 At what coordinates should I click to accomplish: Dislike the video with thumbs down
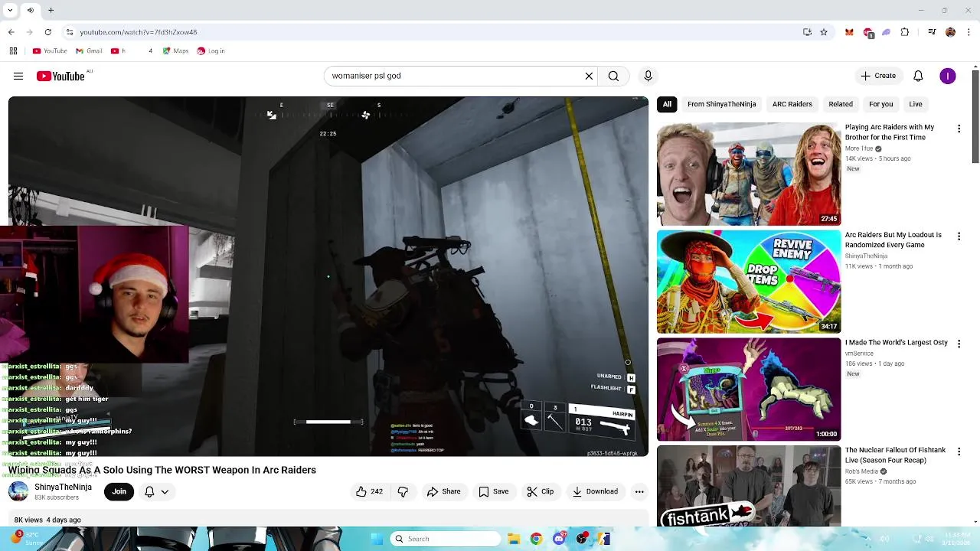pos(403,491)
